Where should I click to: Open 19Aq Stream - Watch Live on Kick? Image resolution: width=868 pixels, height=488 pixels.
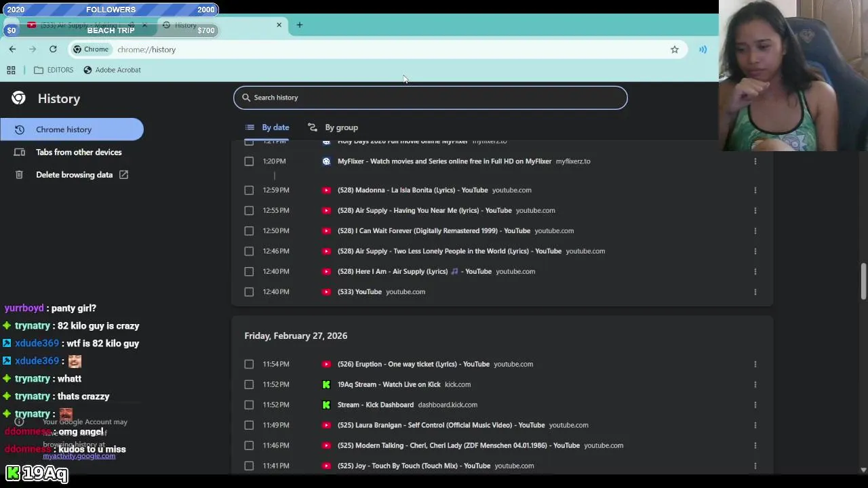point(389,385)
